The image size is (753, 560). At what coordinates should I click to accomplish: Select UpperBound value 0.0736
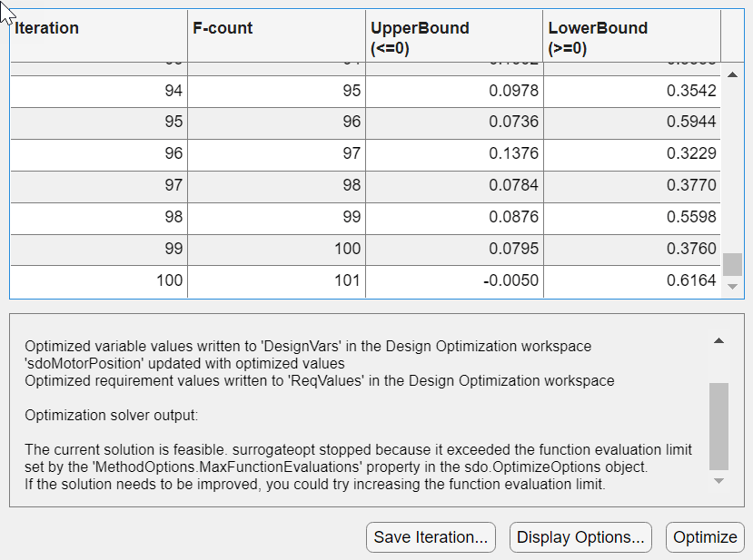click(x=454, y=122)
